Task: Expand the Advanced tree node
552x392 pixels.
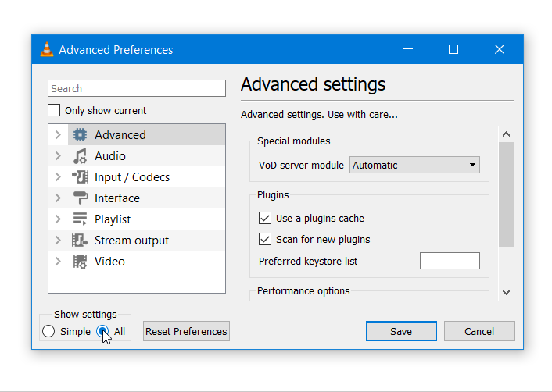Action: [58, 134]
